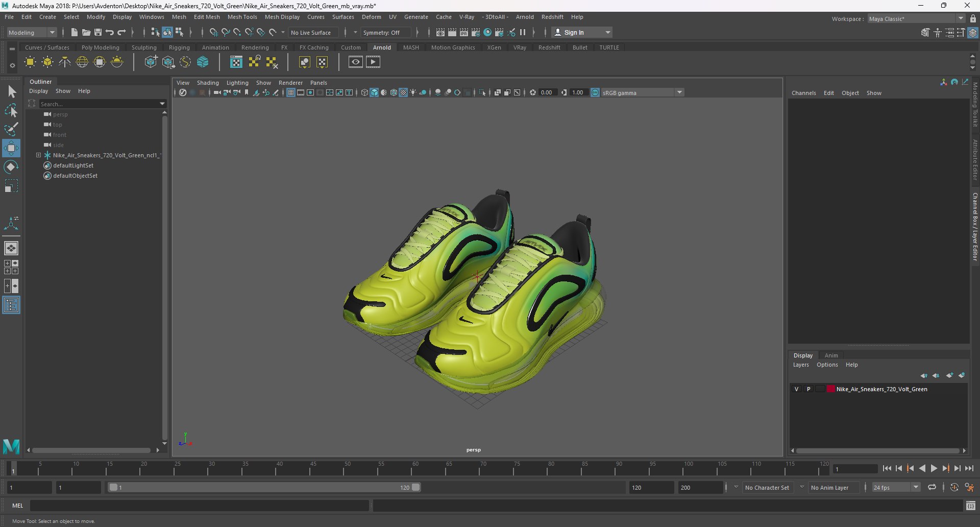Screen dimensions: 980x527
Task: Create Arnold skydome light from shelf
Action: [82, 62]
